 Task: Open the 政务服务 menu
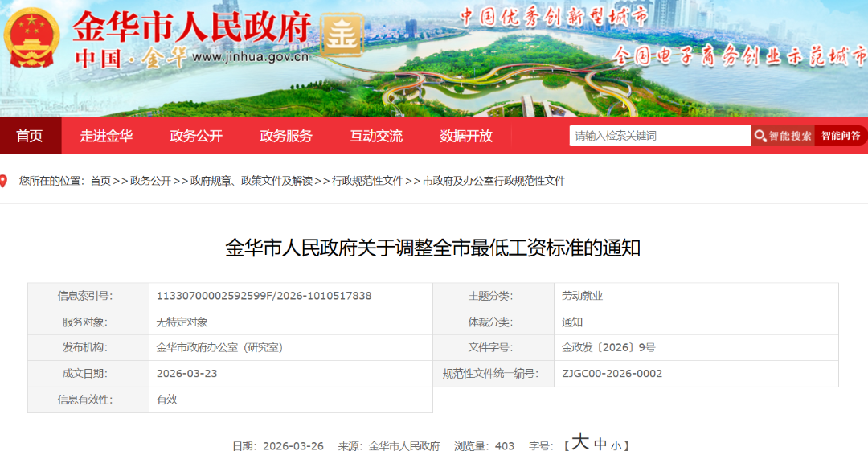click(286, 136)
